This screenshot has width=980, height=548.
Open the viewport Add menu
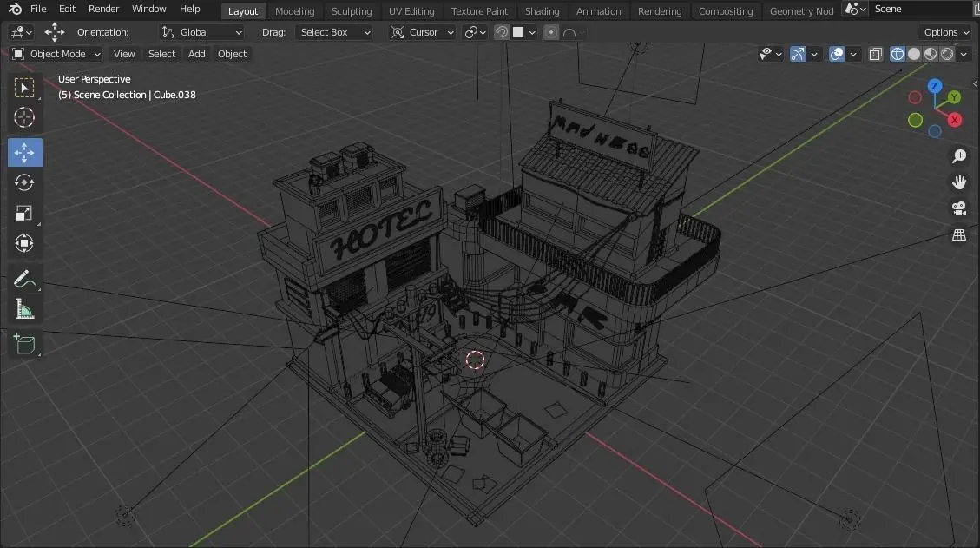point(197,55)
